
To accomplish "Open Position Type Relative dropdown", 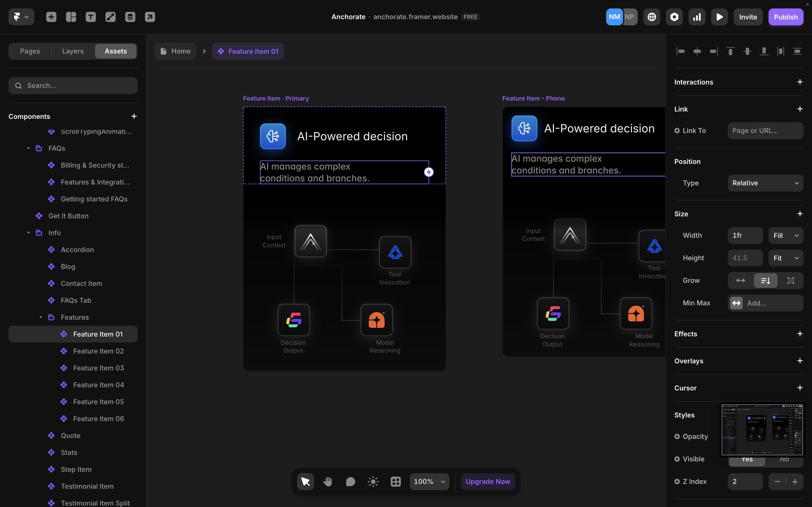I will 765,183.
